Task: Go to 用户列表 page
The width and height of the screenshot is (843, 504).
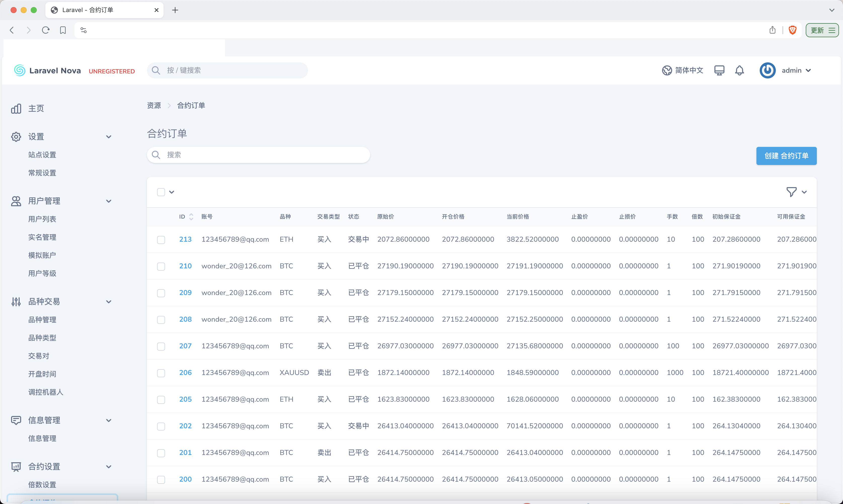Action: [42, 219]
